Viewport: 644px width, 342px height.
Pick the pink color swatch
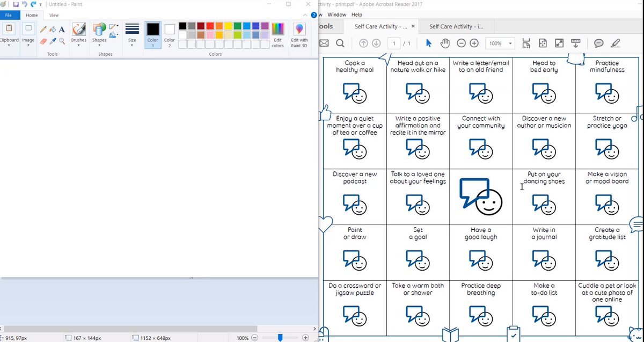click(x=209, y=35)
